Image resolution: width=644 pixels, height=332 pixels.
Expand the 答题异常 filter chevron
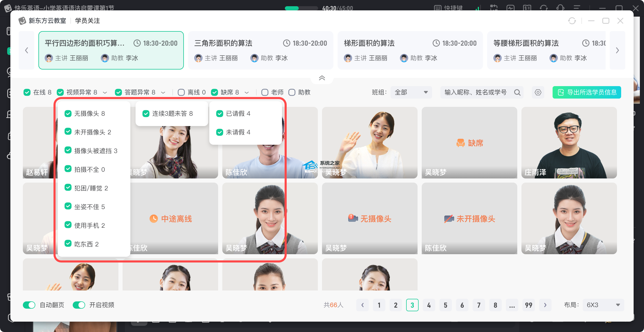163,93
